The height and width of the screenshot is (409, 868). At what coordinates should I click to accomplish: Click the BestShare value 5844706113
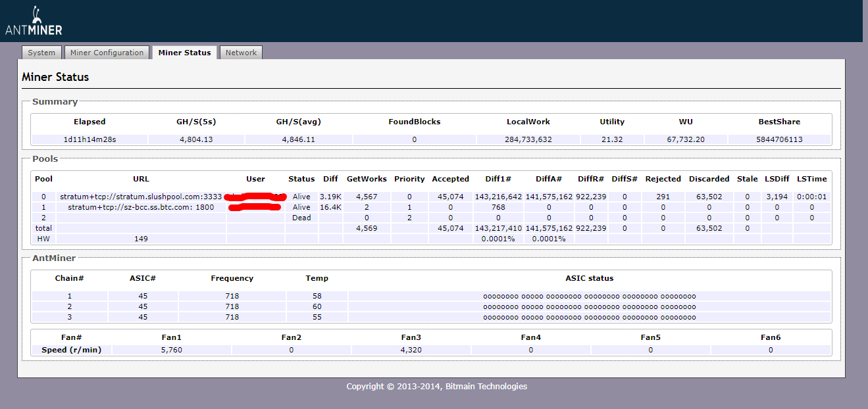[x=779, y=139]
